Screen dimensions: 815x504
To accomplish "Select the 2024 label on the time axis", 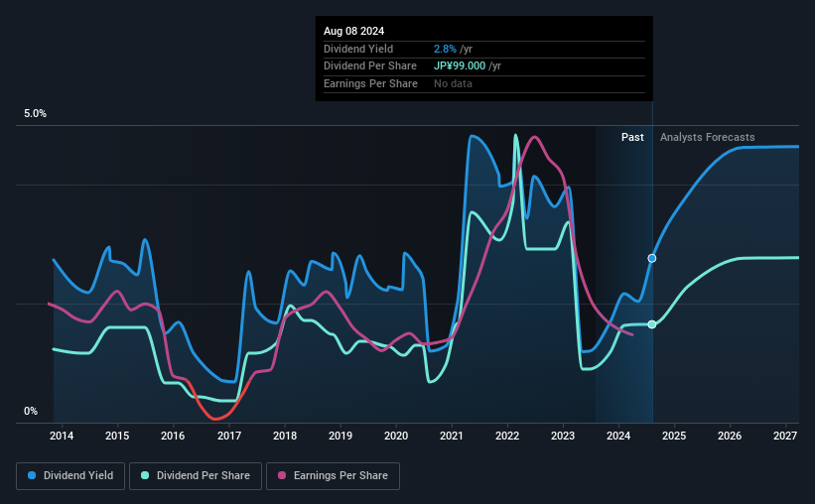I will pyautogui.click(x=618, y=436).
